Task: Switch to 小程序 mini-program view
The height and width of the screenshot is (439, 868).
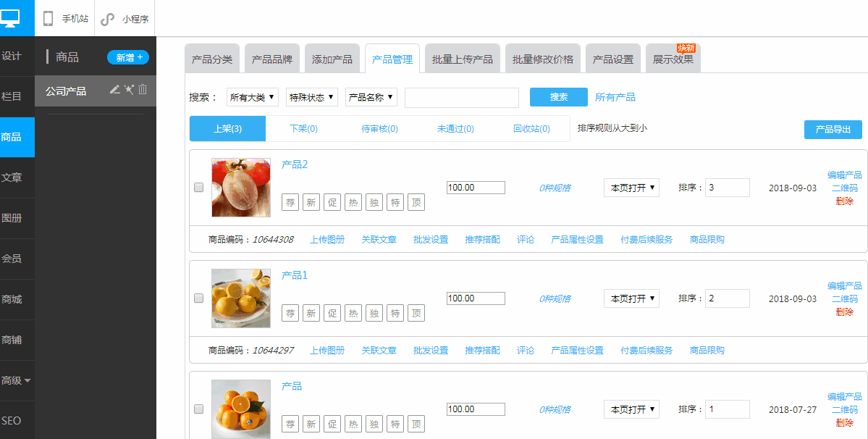Action: 124,18
